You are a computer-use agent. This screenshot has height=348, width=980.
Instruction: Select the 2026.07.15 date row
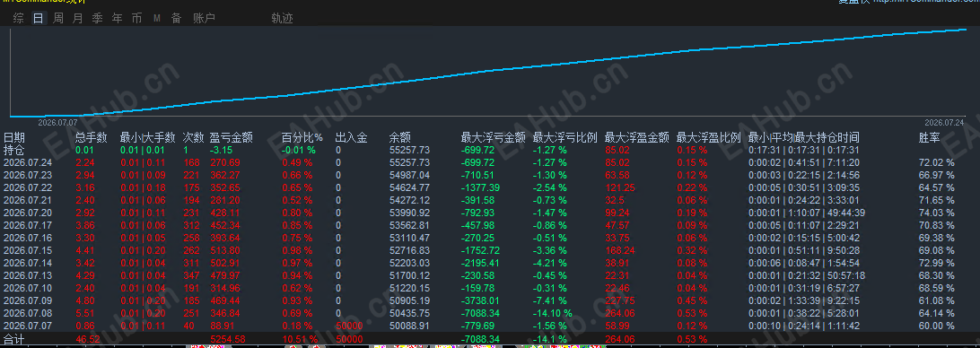click(28, 250)
